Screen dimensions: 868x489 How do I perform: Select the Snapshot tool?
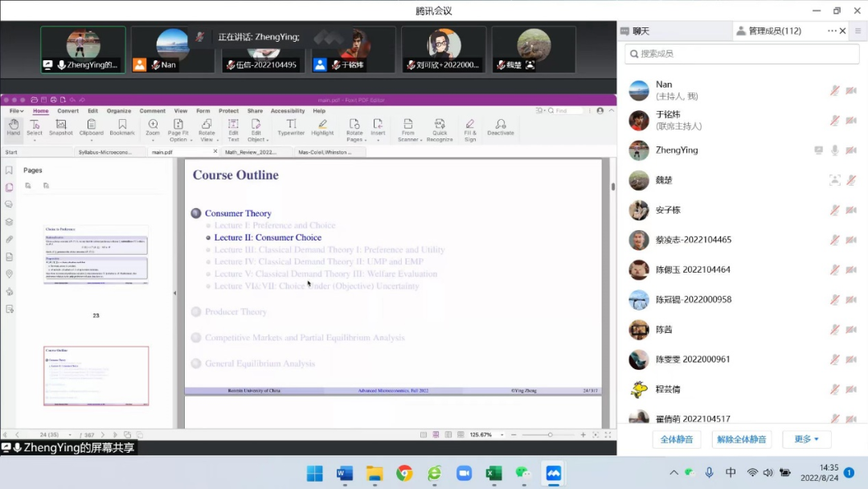tap(60, 127)
